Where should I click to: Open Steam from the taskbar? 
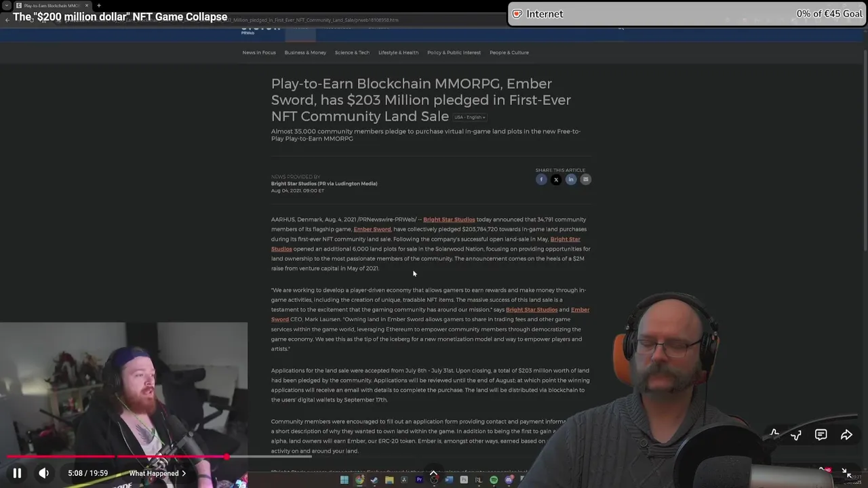pos(374,480)
